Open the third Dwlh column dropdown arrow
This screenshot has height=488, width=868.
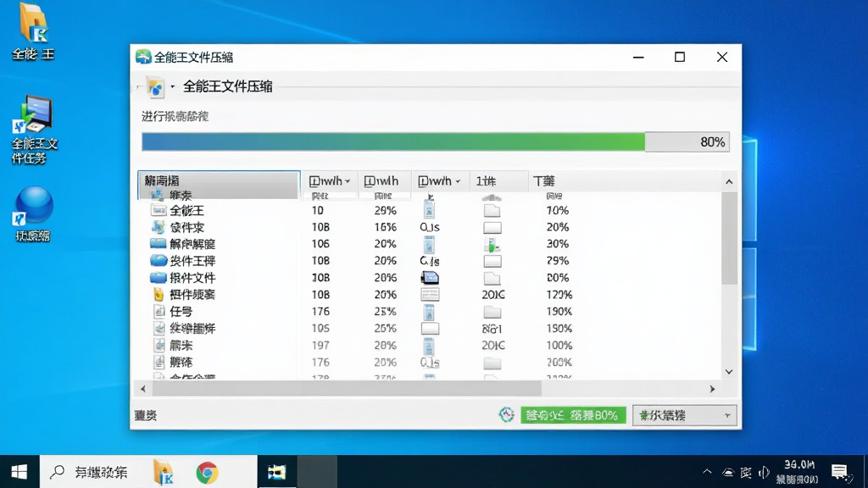coord(458,181)
